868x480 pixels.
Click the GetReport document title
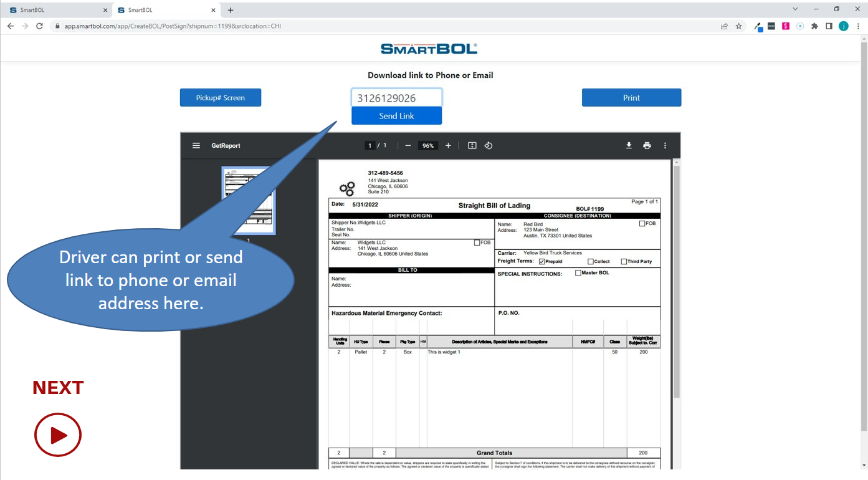[226, 145]
